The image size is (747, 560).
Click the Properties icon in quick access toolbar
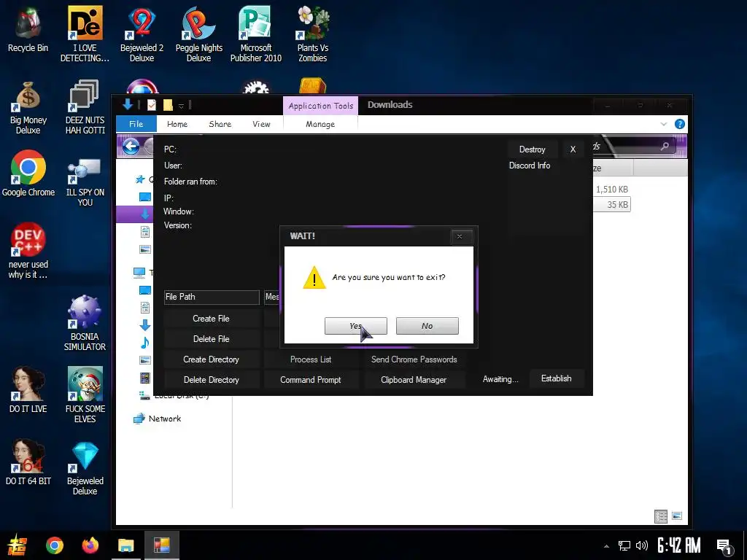tap(152, 105)
